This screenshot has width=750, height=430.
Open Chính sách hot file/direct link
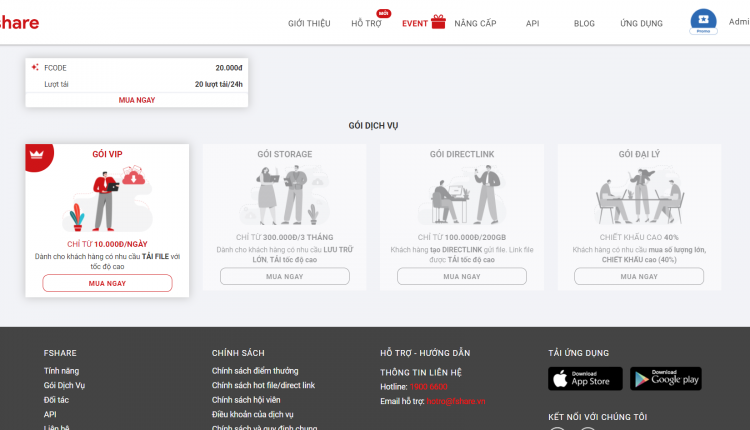[263, 385]
